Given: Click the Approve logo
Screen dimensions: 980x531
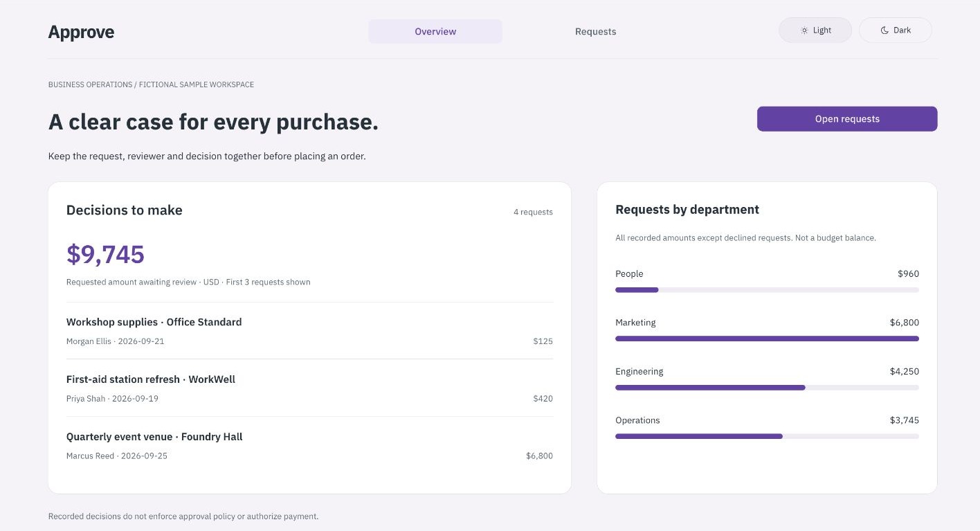Looking at the screenshot, I should click(x=81, y=32).
